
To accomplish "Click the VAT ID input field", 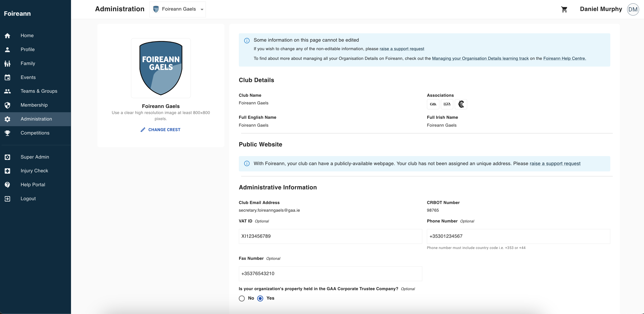I will pos(330,236).
